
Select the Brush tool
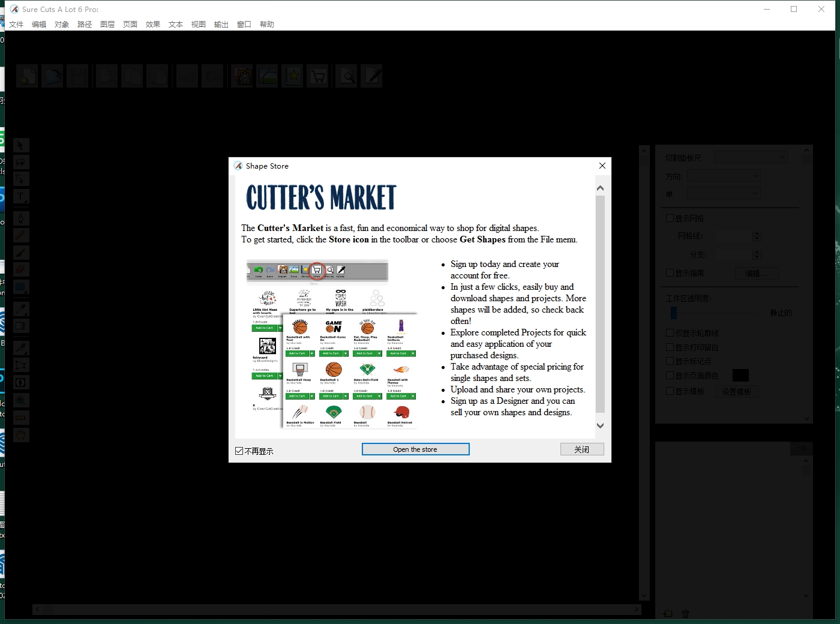tap(21, 252)
